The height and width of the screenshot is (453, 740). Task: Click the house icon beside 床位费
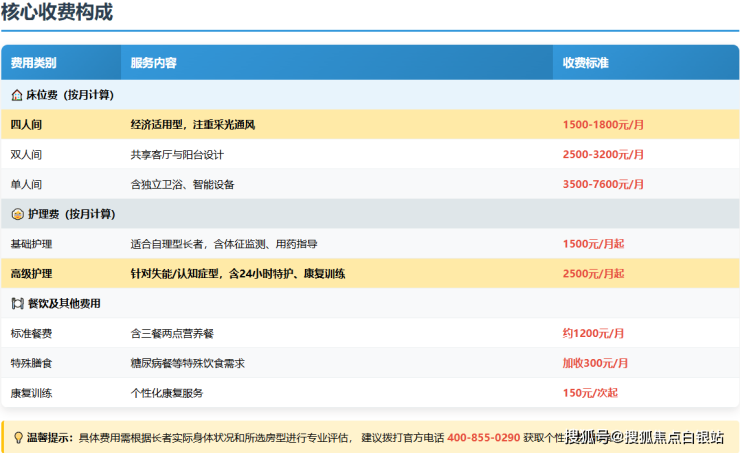17,95
